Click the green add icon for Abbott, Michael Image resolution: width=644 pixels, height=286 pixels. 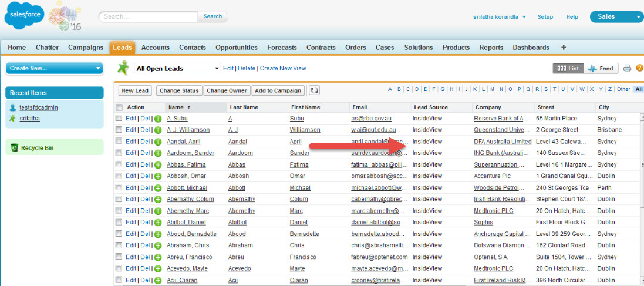[158, 188]
